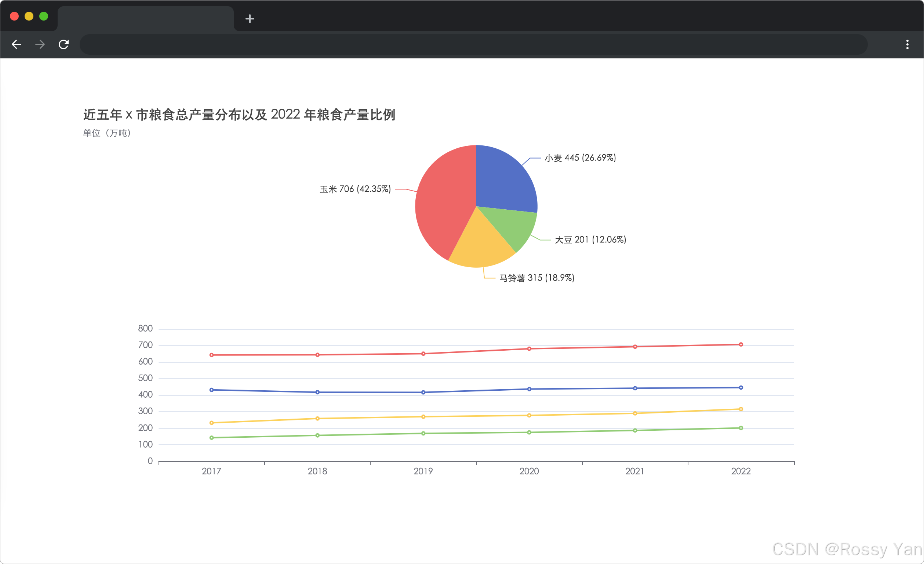Click the chart title 近五年 x 市粮食总产量分布
The width and height of the screenshot is (924, 564).
(x=239, y=115)
